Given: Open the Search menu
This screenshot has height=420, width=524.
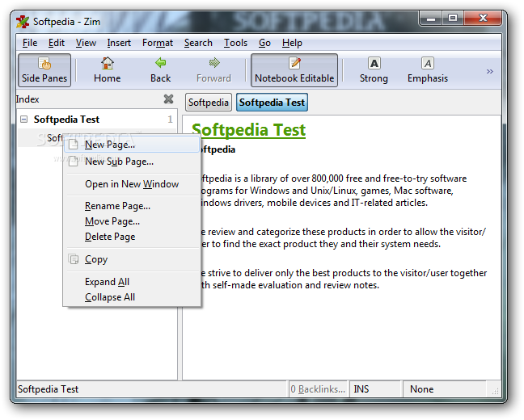Looking at the screenshot, I should (x=198, y=43).
